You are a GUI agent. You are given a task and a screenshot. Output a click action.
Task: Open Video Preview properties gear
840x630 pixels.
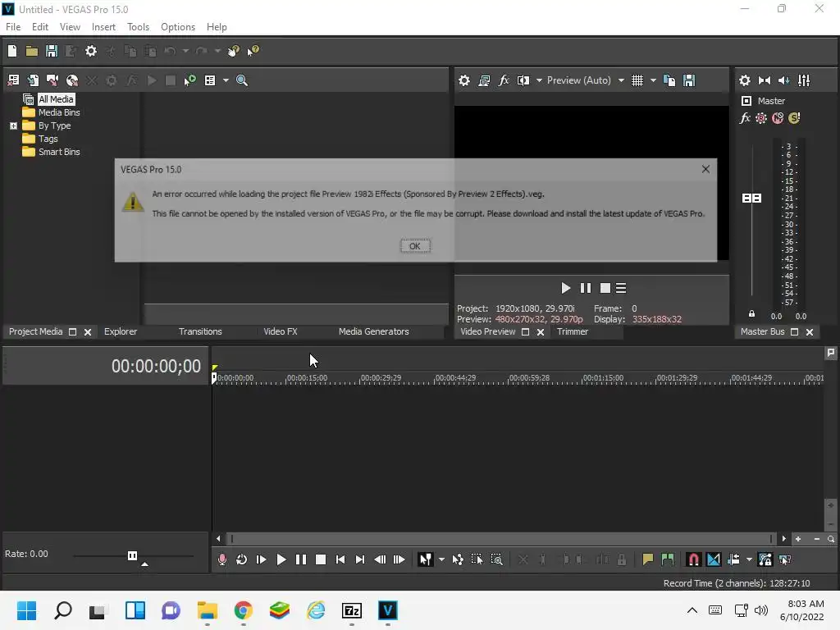point(464,80)
